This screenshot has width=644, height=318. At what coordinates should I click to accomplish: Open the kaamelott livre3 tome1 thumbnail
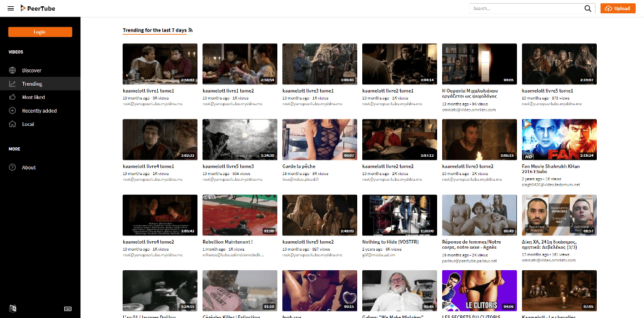pos(320,64)
